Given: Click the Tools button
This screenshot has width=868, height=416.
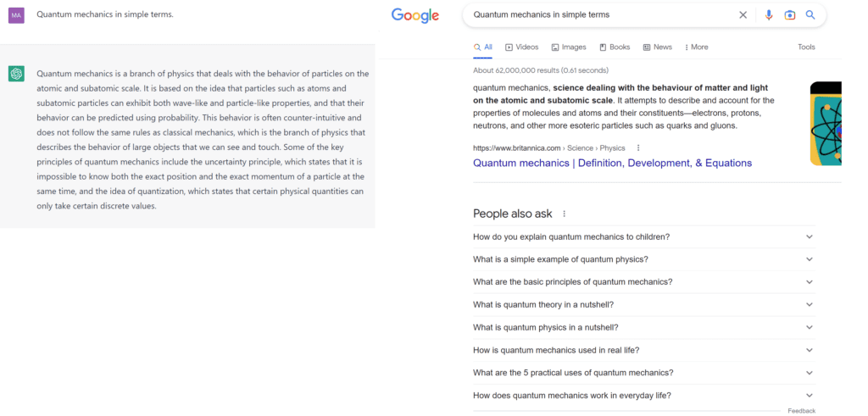Looking at the screenshot, I should 806,47.
